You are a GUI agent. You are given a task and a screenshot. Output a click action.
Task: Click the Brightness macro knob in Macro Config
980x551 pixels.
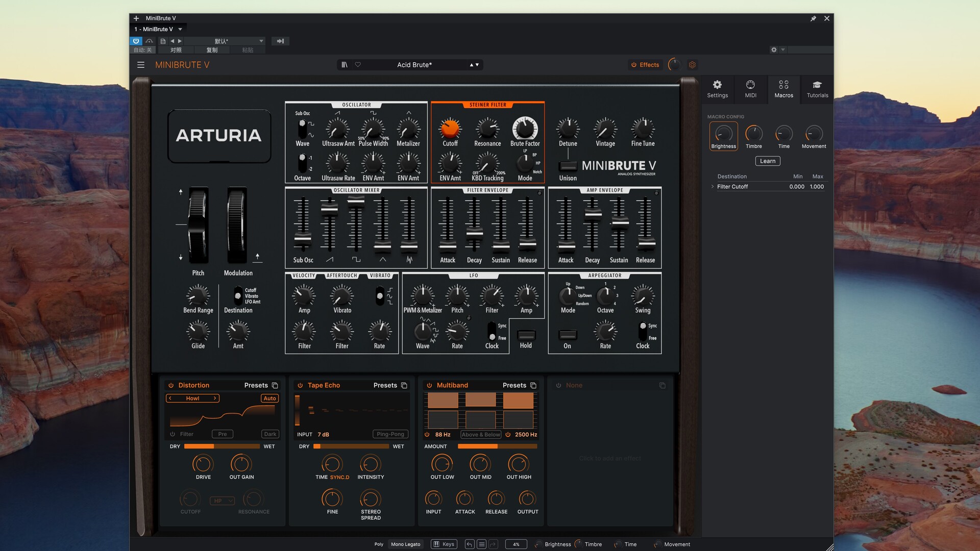click(x=723, y=134)
